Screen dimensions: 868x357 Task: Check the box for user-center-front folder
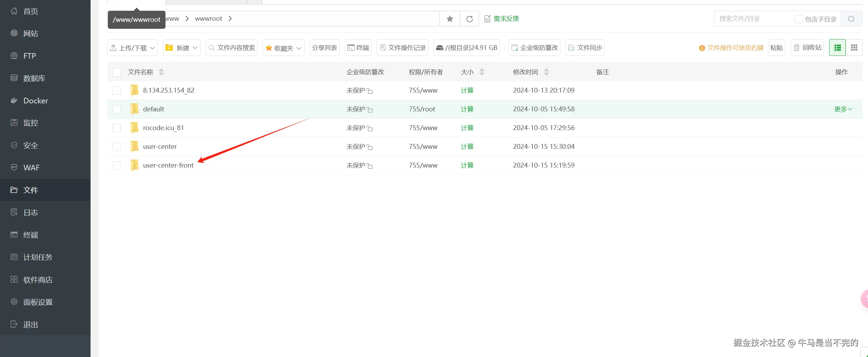[117, 165]
